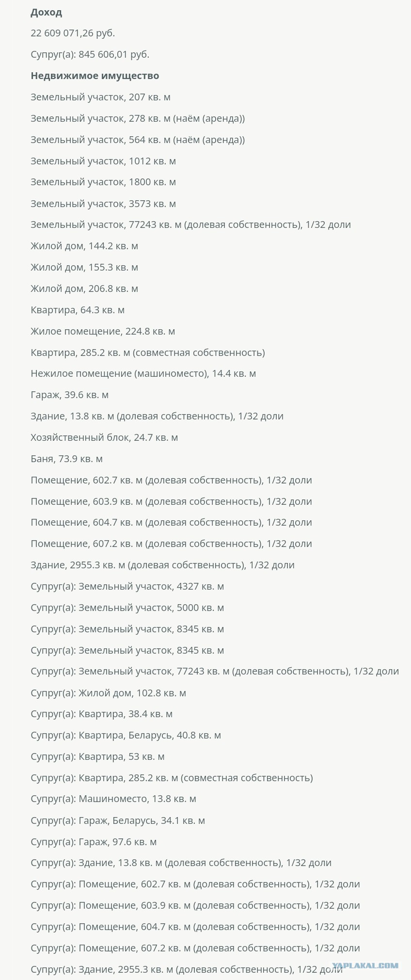Click the Жилое помещение, 224.8 кв. м entry
This screenshot has width=411, height=980.
click(103, 331)
